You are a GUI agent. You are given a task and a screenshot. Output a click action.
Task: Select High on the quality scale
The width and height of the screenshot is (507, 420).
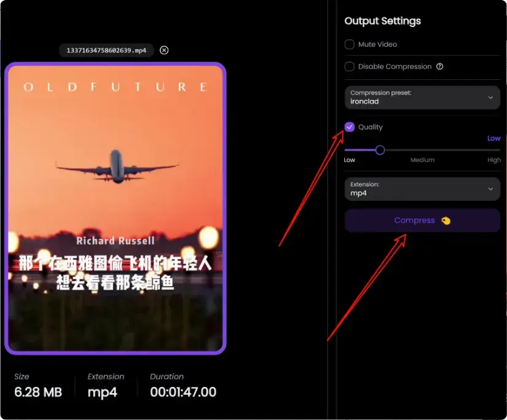[x=493, y=160]
